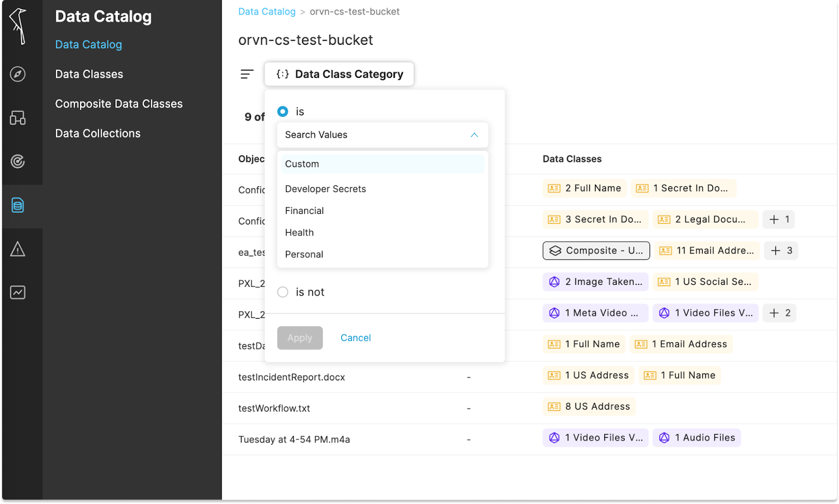Viewport: 839px width, 504px height.
Task: Click the target radar icon in sidebar
Action: coord(18,162)
